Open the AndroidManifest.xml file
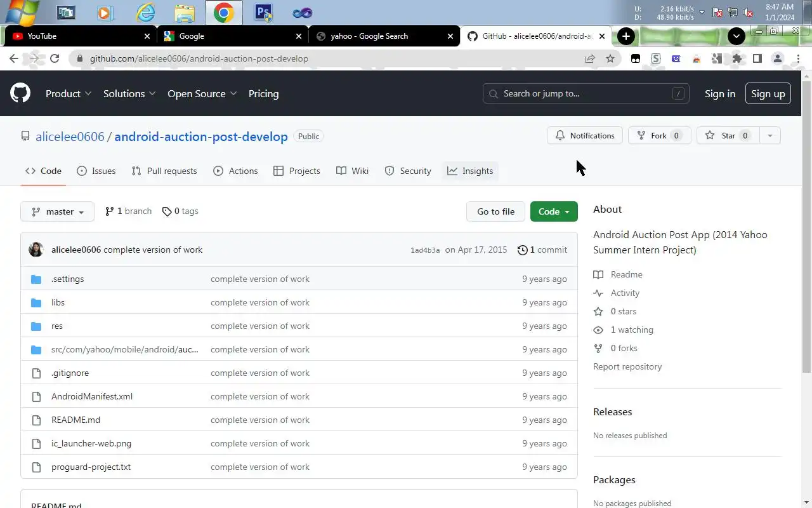This screenshot has height=508, width=812. pos(92,396)
